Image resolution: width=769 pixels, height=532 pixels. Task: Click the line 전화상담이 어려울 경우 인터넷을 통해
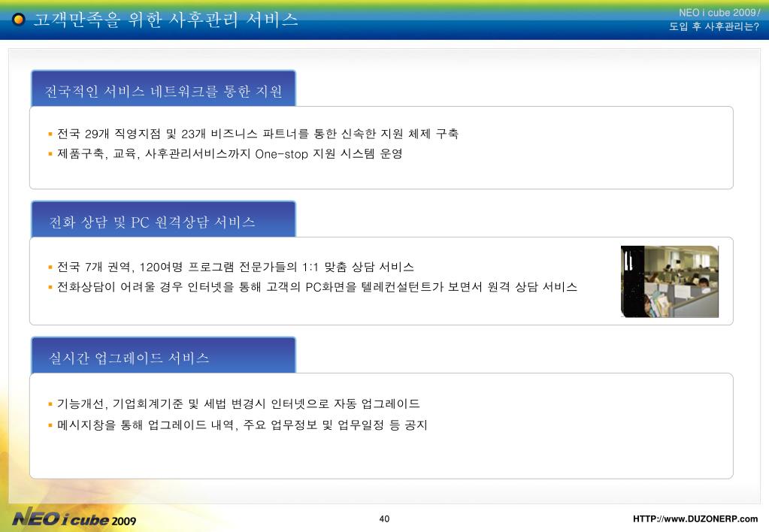click(316, 287)
